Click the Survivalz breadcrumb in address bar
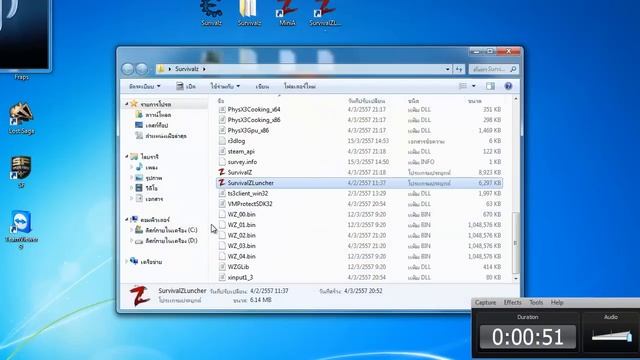 187,69
